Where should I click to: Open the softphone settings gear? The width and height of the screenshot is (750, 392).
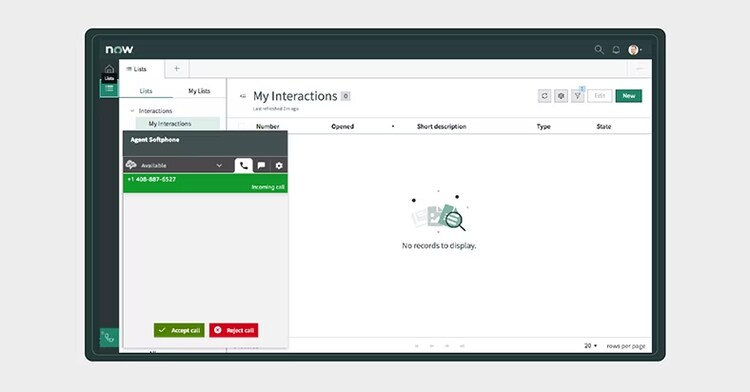pyautogui.click(x=279, y=165)
